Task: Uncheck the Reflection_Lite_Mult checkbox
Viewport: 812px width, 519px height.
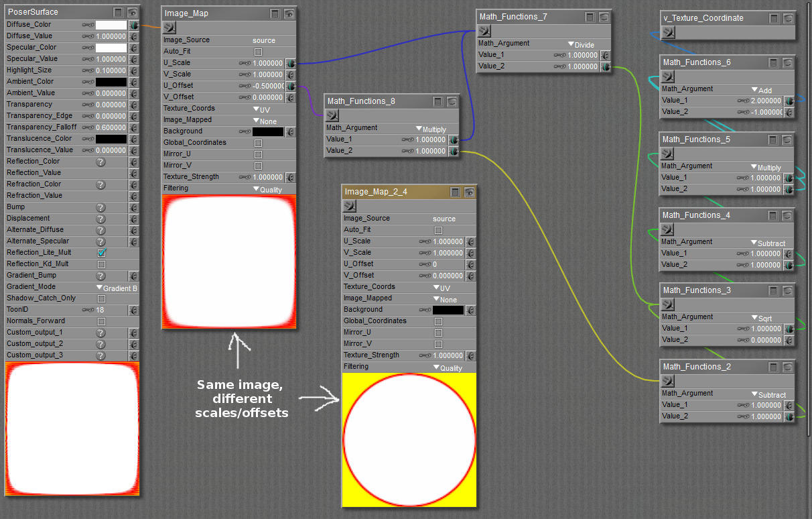Action: 101,253
